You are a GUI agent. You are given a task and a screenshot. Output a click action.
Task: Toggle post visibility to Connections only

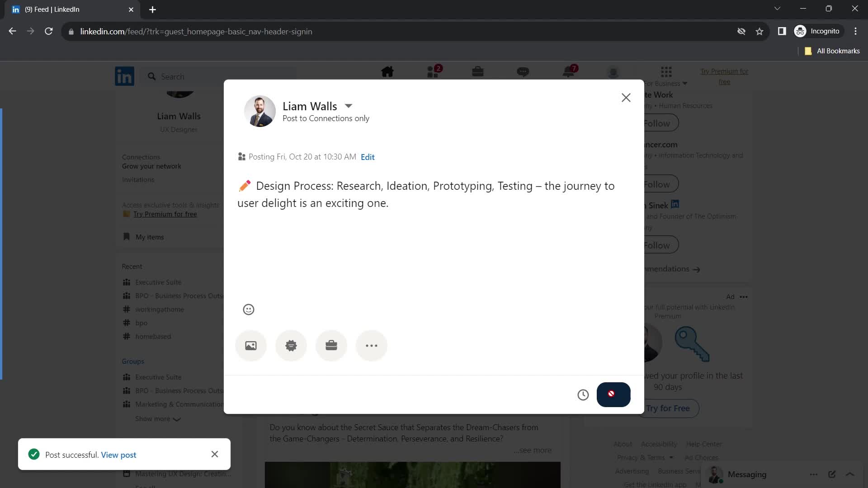coord(326,118)
